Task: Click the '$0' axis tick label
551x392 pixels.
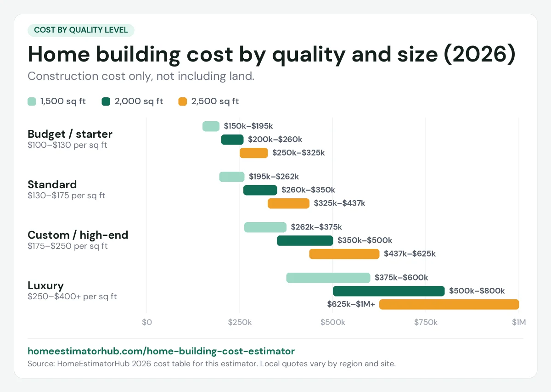Action: click(147, 323)
